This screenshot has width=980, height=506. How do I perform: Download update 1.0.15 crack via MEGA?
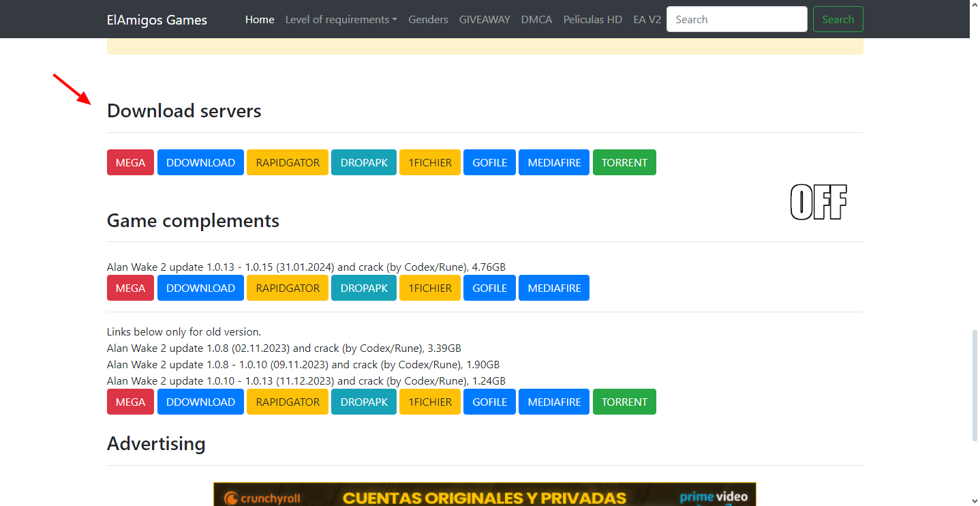(129, 288)
